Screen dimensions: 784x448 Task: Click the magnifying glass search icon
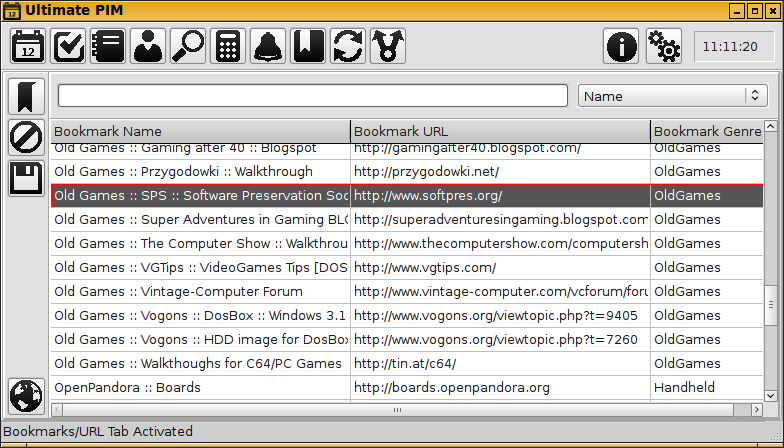tap(188, 46)
